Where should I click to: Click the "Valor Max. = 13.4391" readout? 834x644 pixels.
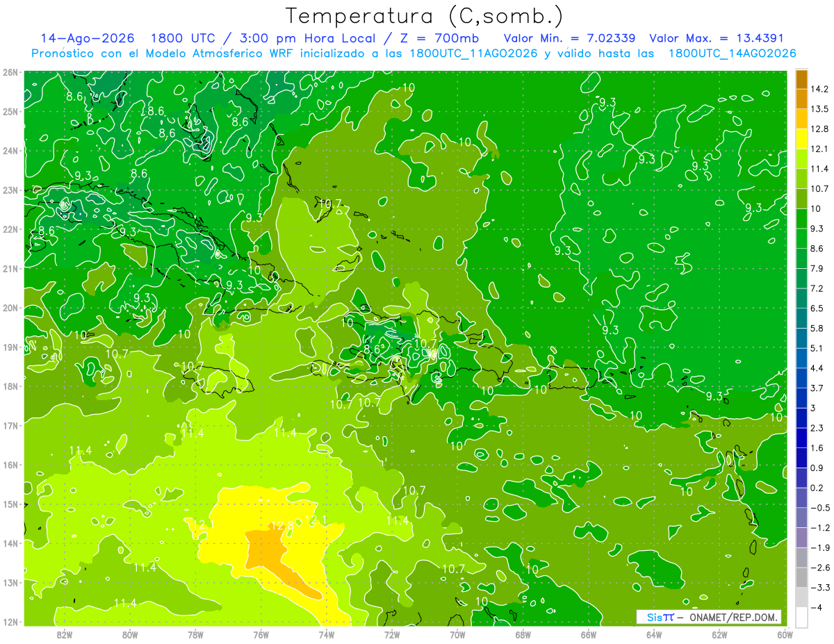pos(717,38)
